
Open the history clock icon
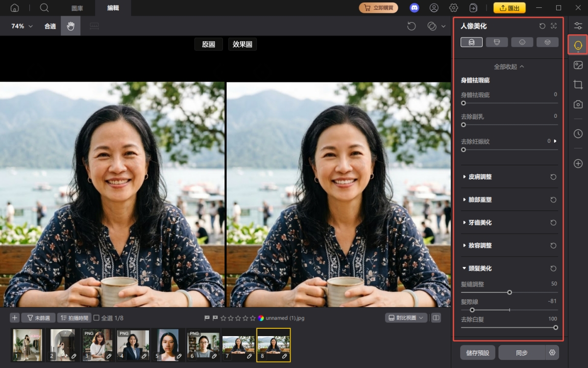tap(578, 133)
